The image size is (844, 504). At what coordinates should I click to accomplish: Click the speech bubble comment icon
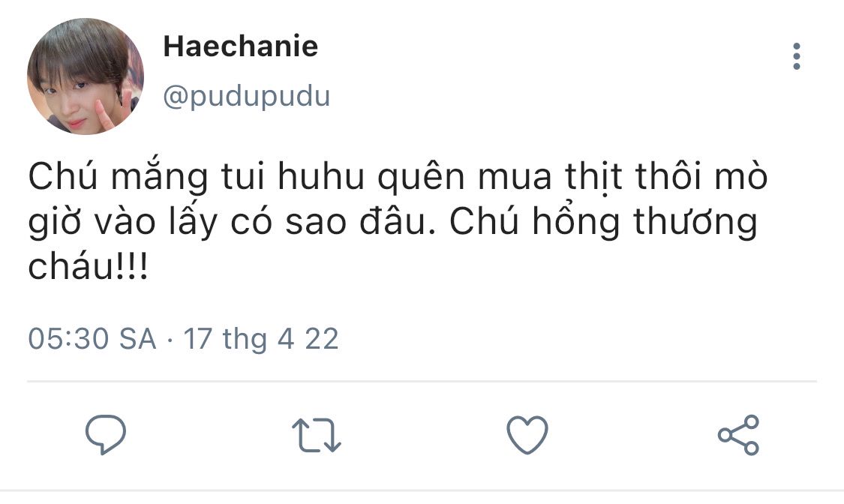pyautogui.click(x=106, y=434)
